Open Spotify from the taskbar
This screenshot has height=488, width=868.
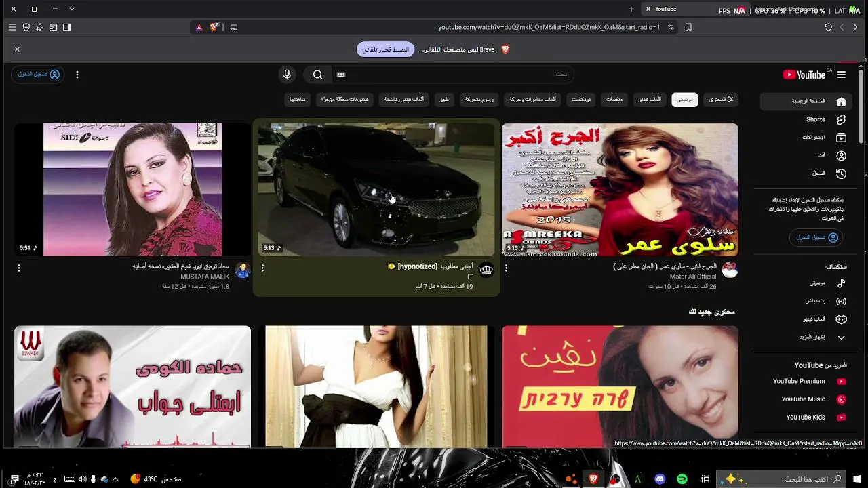(682, 479)
